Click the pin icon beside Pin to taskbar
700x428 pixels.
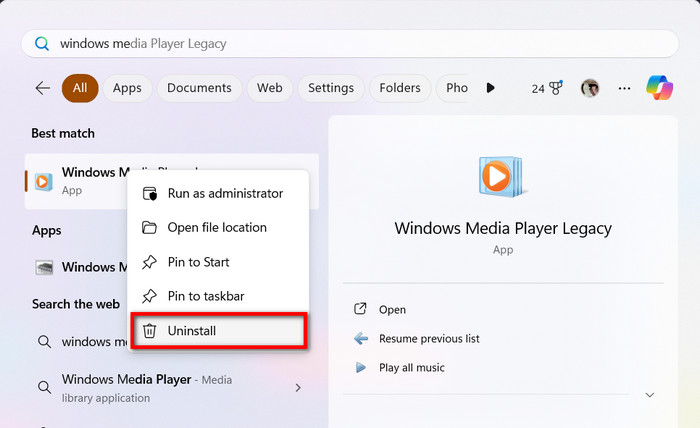click(x=149, y=296)
